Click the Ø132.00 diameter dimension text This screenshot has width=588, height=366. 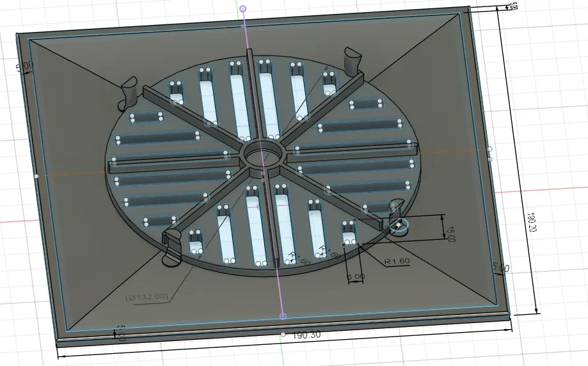click(147, 297)
